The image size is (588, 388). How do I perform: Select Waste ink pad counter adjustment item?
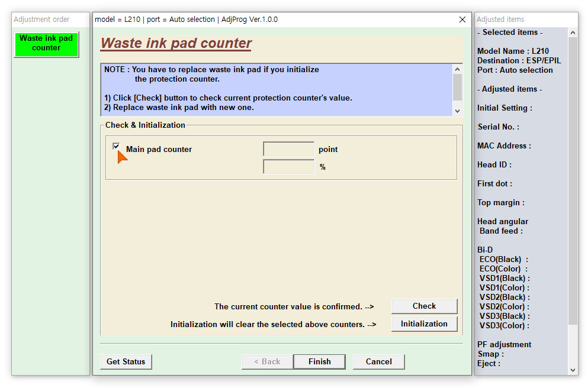click(46, 44)
